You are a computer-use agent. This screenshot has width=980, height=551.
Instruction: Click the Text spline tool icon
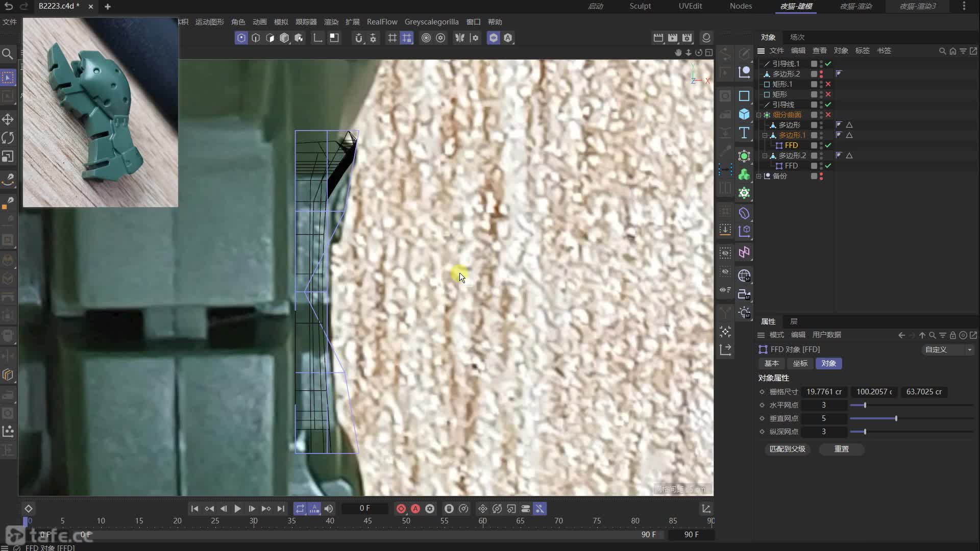(744, 133)
